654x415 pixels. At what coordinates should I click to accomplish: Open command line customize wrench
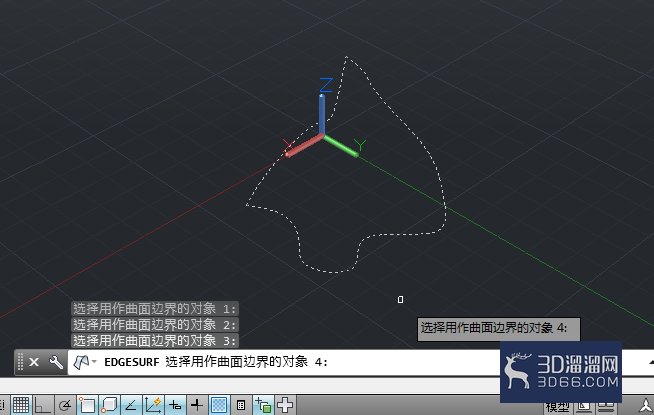tap(56, 362)
